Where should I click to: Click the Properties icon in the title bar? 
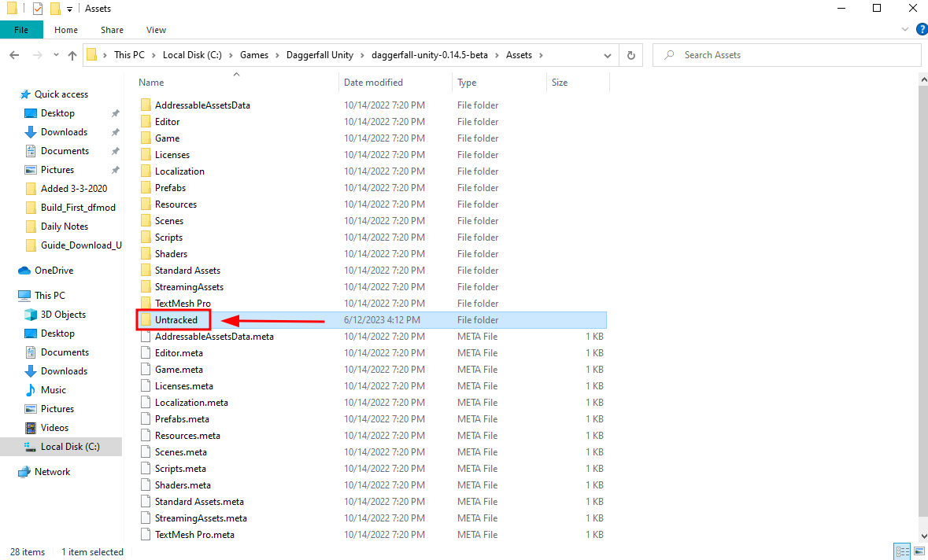point(38,9)
